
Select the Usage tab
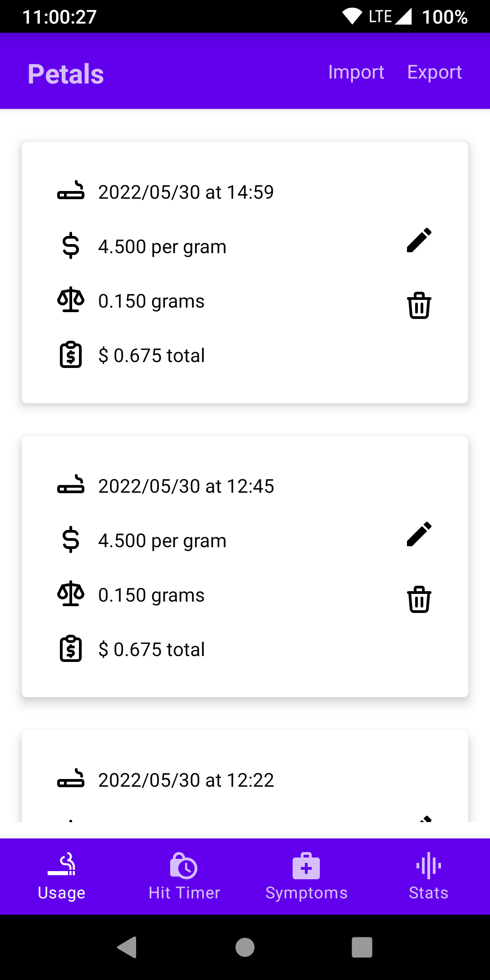(x=62, y=877)
